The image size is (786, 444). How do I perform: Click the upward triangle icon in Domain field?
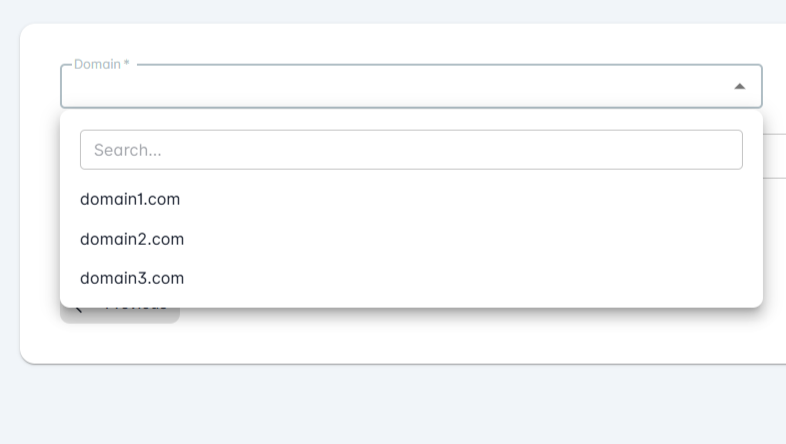(x=739, y=87)
